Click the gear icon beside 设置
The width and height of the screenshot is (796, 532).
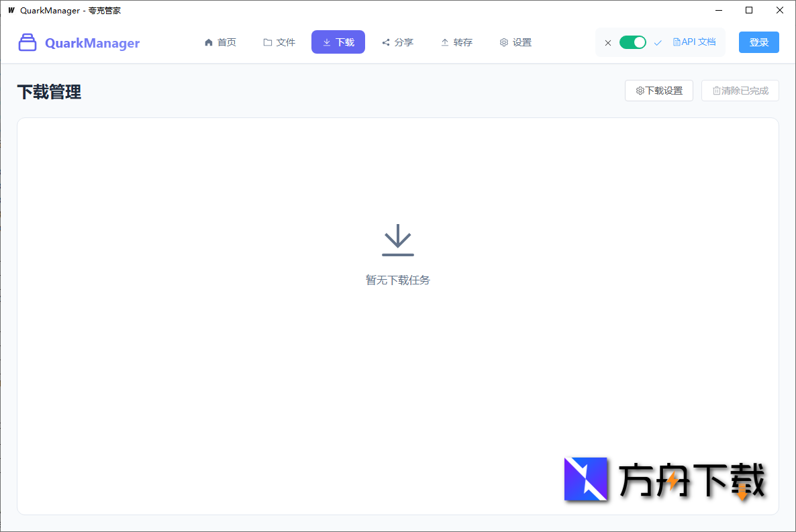pos(504,42)
